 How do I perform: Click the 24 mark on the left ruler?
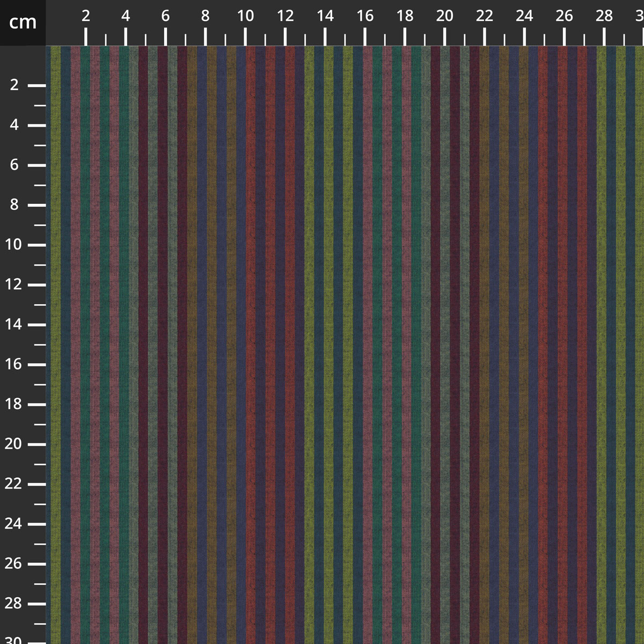14,524
